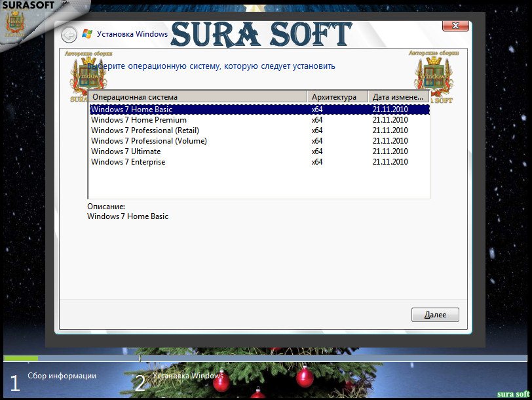The width and height of the screenshot is (532, 400).
Task: Click the Далее button
Action: 435,315
